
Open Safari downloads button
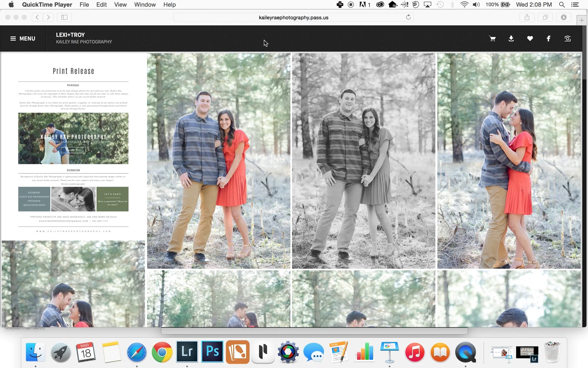click(564, 17)
